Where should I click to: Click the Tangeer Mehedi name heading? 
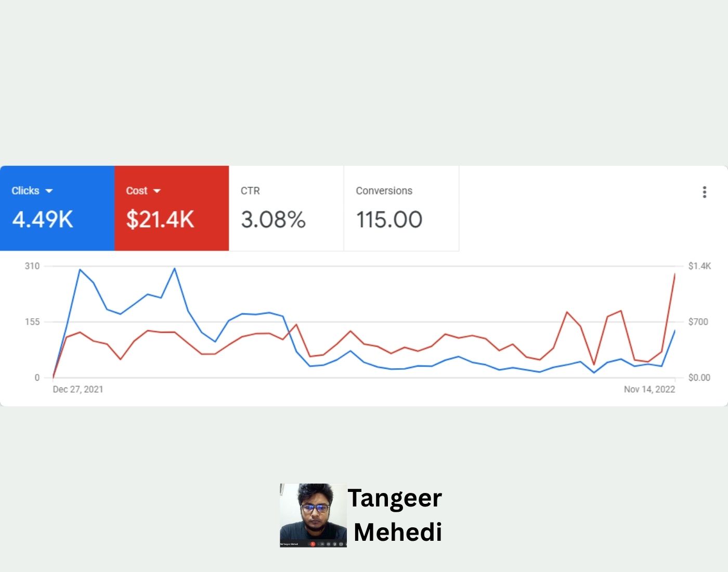[396, 515]
